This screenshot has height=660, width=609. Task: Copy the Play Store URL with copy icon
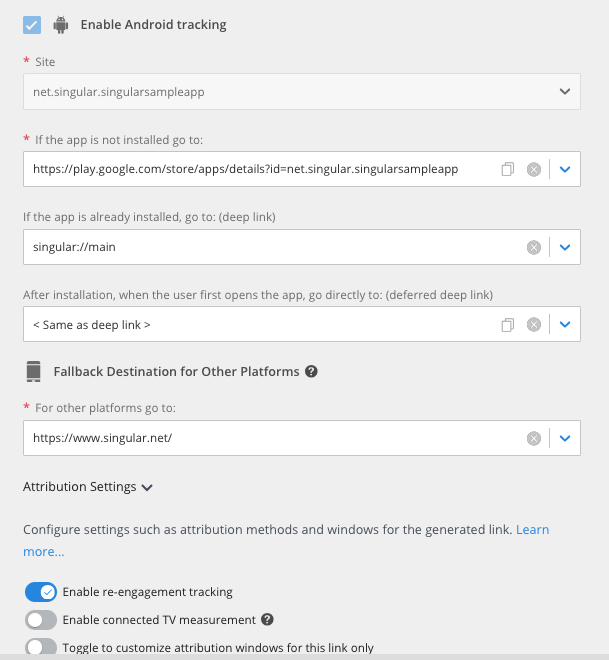508,169
